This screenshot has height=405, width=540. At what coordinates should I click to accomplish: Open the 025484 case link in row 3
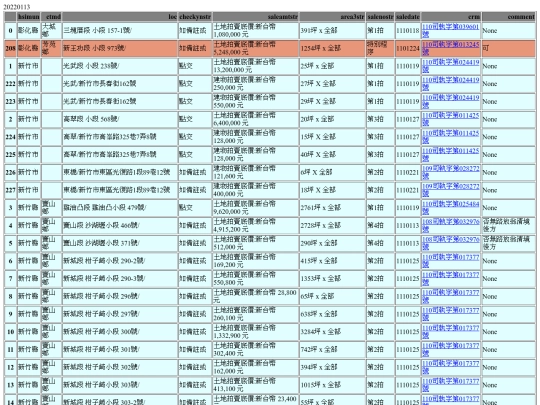pos(450,208)
